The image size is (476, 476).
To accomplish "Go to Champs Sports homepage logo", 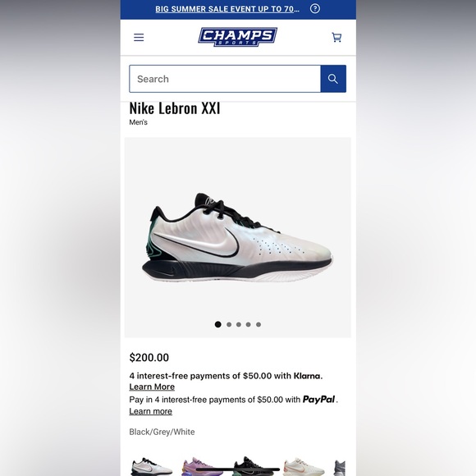I will tap(238, 37).
